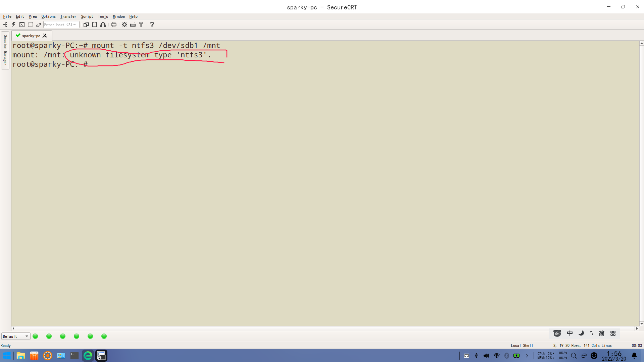Screen dimensions: 644x362
Task: Click the Paste clipboard icon
Action: point(95,24)
